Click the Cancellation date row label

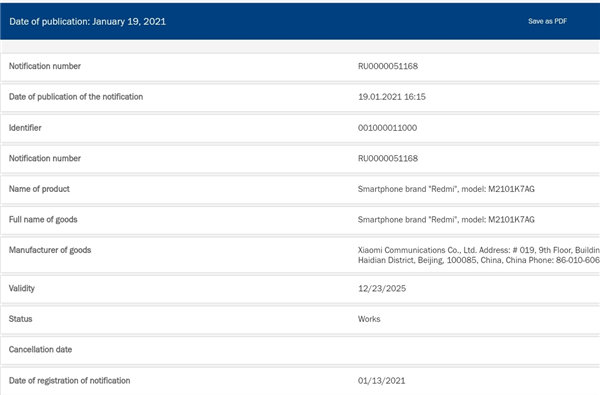point(41,349)
